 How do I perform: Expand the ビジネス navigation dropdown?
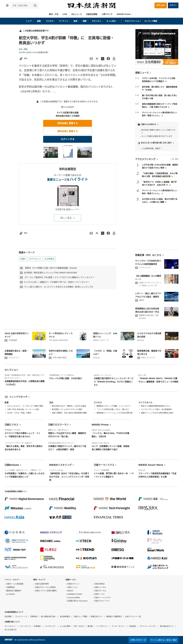(x=51, y=21)
